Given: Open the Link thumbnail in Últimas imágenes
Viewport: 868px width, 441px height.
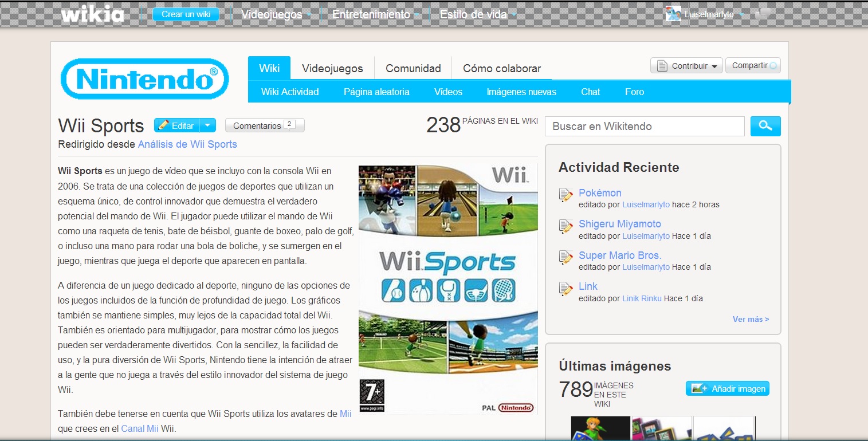Looking at the screenshot, I should click(x=600, y=428).
